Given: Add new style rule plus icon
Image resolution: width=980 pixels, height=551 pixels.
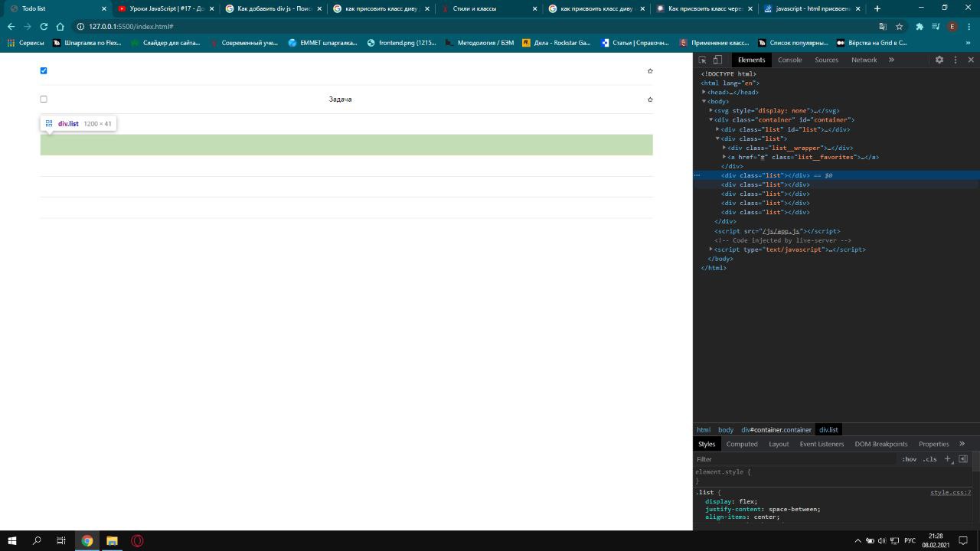Looking at the screenshot, I should click(947, 459).
